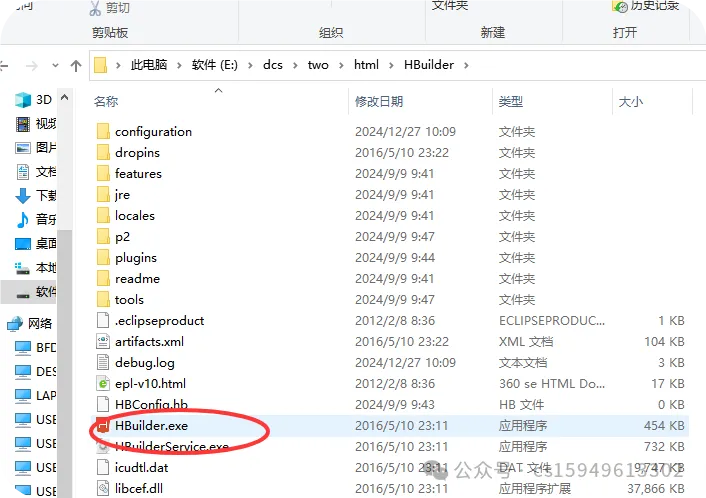Open the recent locations dropdown arrow
The image size is (706, 498).
55,66
